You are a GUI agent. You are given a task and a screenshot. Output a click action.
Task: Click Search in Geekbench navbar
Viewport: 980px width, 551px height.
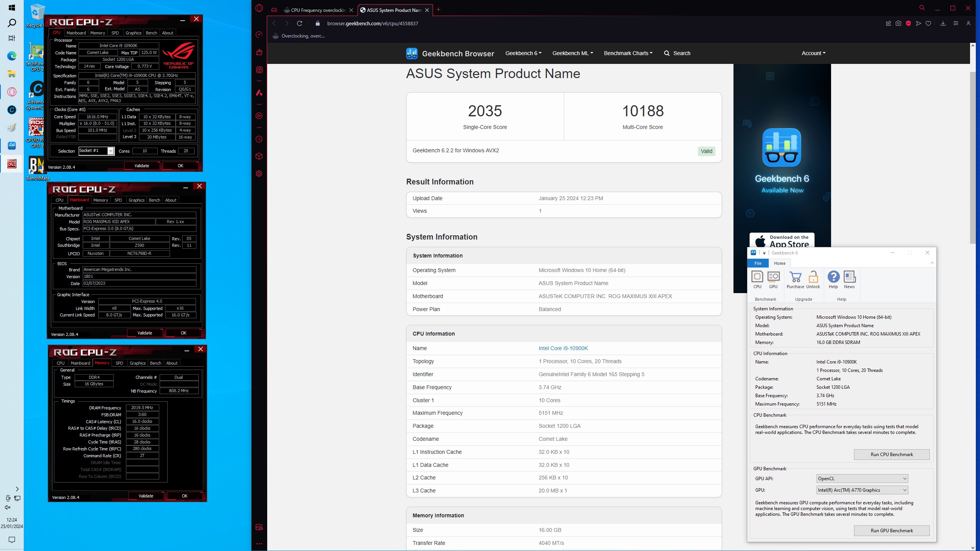coord(677,53)
